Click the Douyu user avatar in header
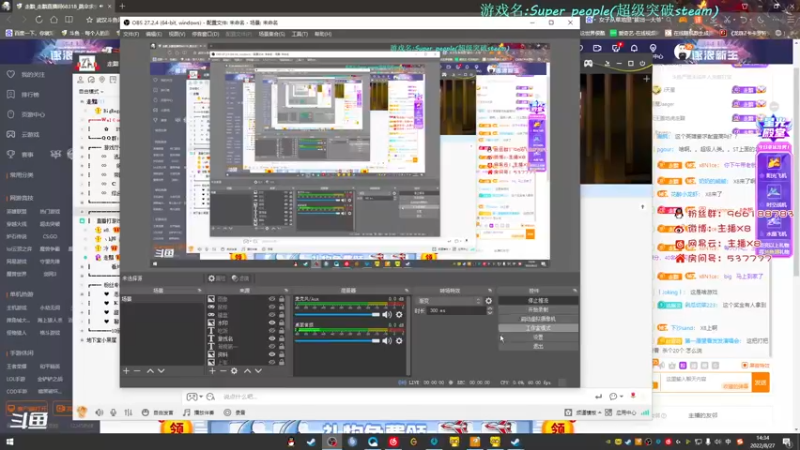Viewport: 800px width, 450px height. click(x=683, y=52)
